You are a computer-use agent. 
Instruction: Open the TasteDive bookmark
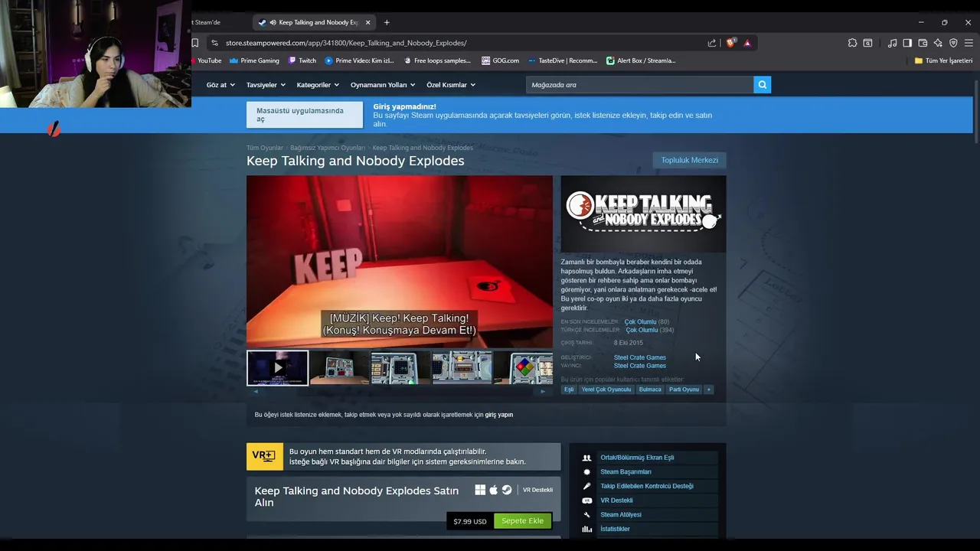point(563,60)
